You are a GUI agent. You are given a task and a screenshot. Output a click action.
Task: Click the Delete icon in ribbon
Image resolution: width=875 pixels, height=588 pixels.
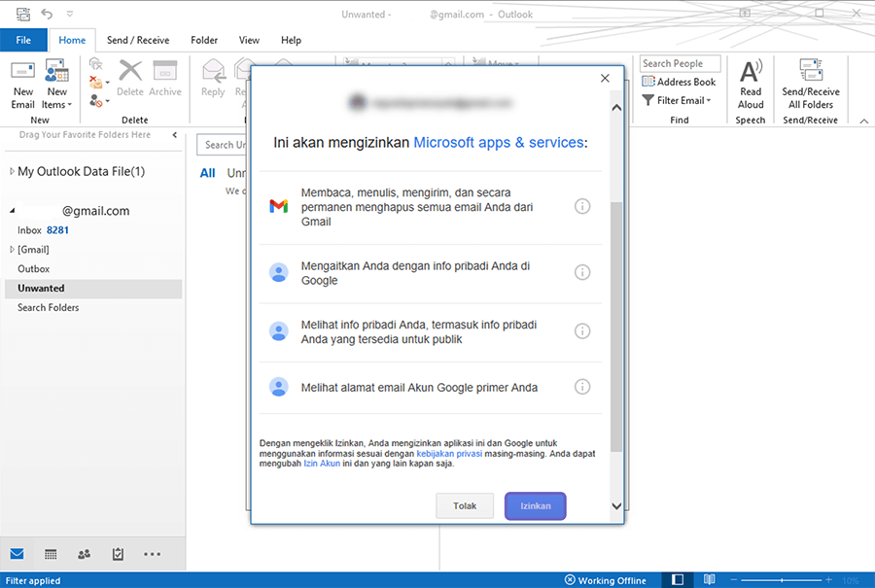coord(130,79)
